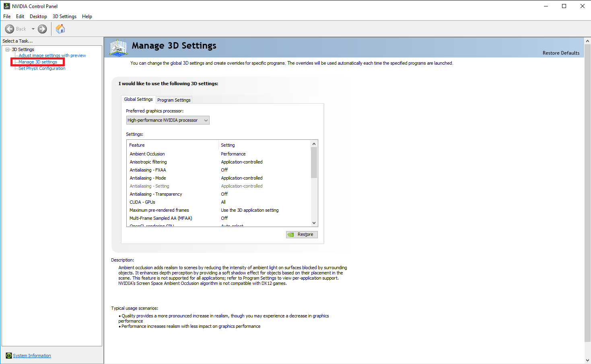Click the Back arrow icon
The image size is (591, 364).
[10, 29]
